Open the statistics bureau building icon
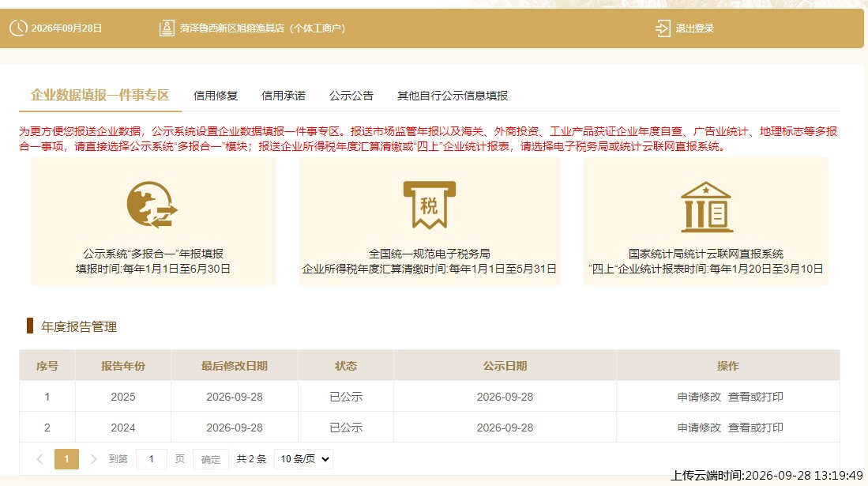Image resolution: width=868 pixels, height=486 pixels. pos(706,207)
